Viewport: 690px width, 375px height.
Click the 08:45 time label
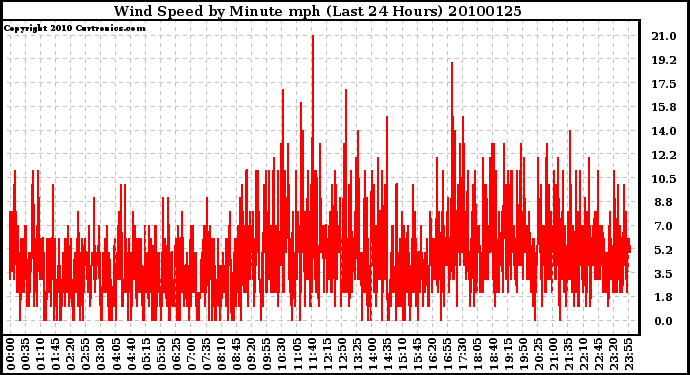[x=236, y=354]
